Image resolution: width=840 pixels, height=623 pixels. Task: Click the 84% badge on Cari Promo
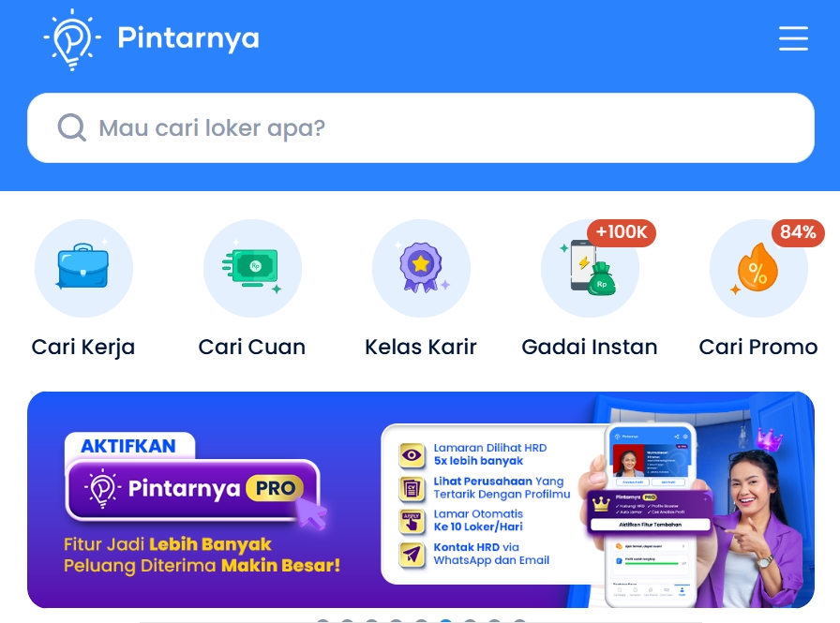pyautogui.click(x=798, y=232)
